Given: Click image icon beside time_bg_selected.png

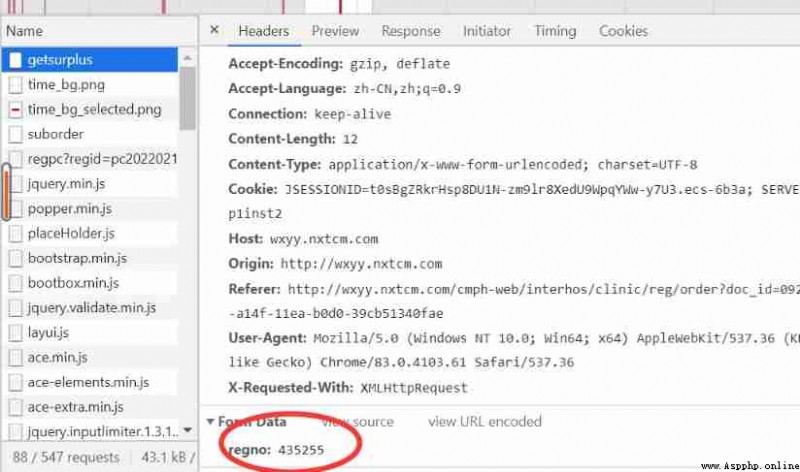Looking at the screenshot, I should coord(16,110).
